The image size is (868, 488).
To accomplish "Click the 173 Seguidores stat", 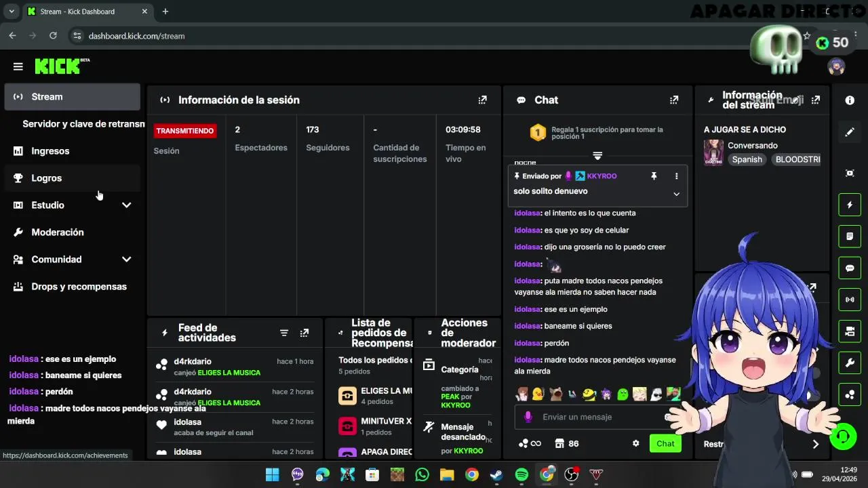I will pos(328,138).
